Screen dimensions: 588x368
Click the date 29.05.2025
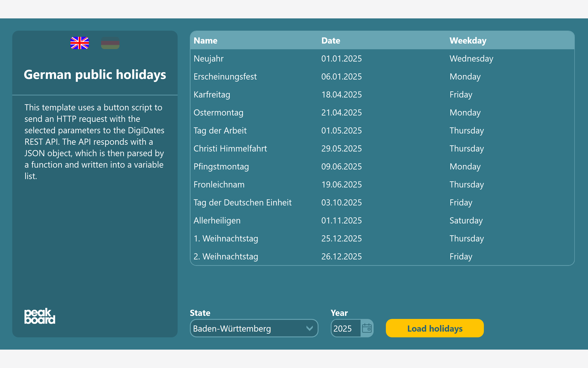click(341, 148)
